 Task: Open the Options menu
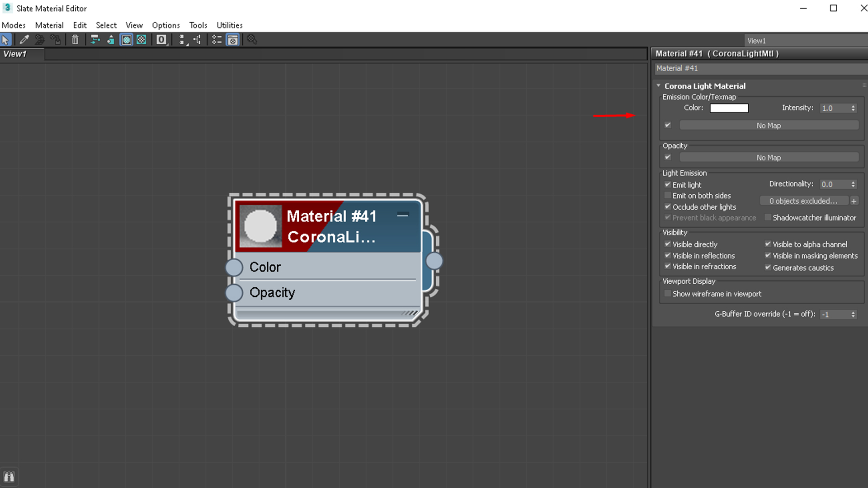click(x=166, y=25)
